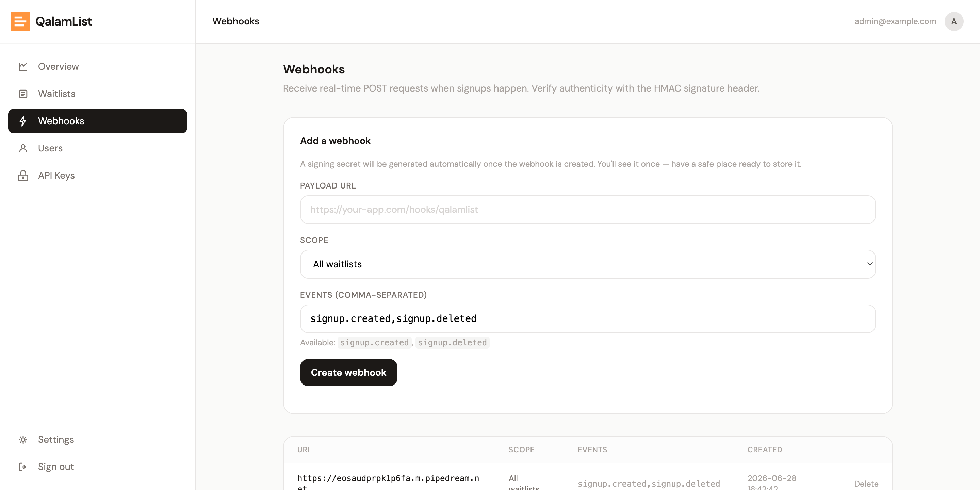Screen dimensions: 980x490
Task: Click the Webhooks lightning bolt icon
Action: (x=23, y=121)
